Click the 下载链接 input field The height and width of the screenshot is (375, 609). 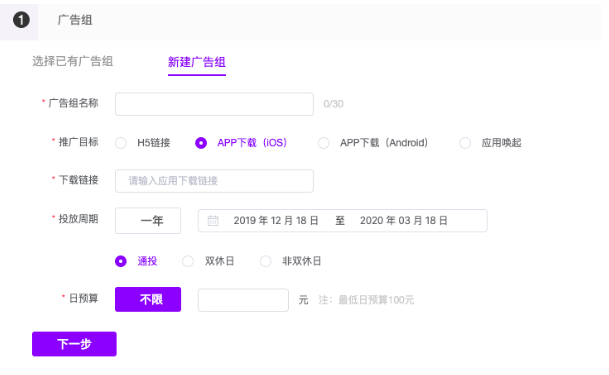[x=214, y=181]
